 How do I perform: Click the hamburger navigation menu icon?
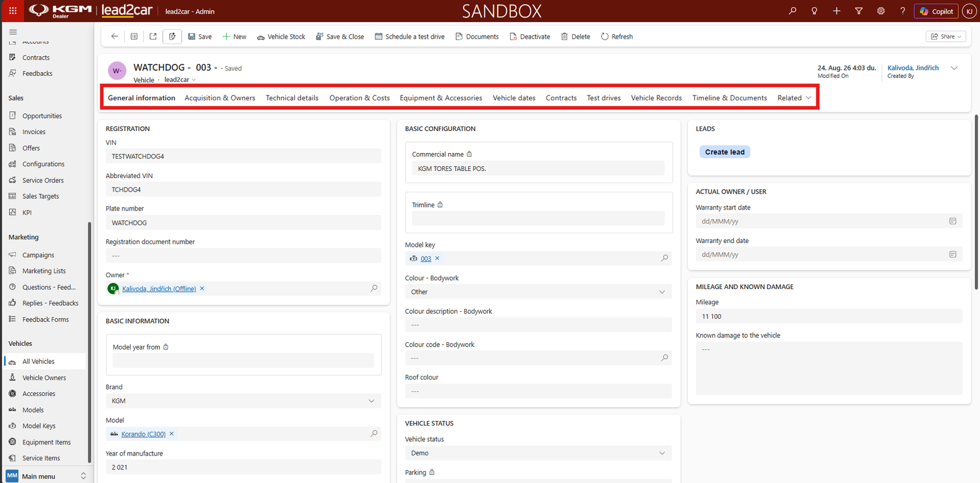click(x=13, y=32)
